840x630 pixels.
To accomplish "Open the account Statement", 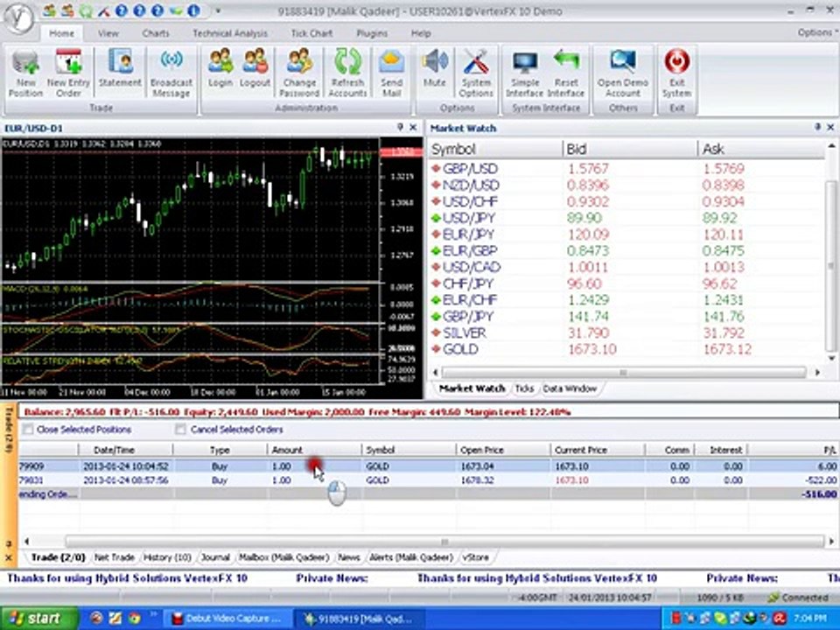I will pos(120,68).
